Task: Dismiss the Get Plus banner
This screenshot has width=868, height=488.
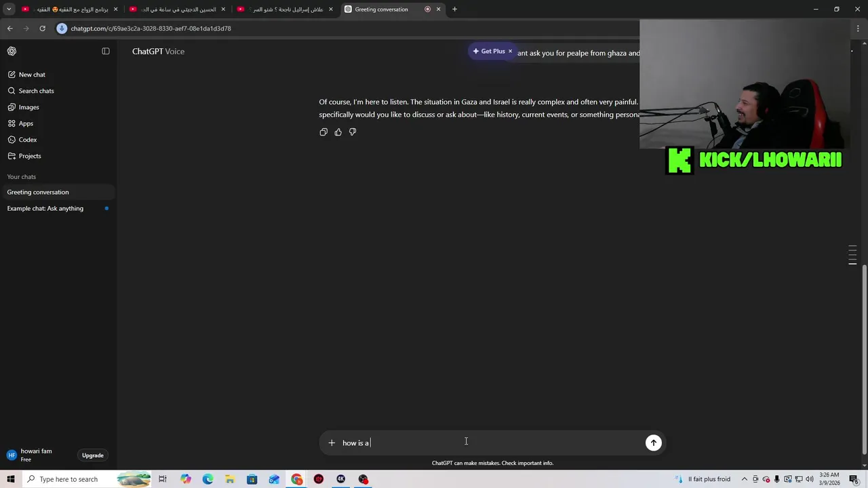Action: click(511, 52)
